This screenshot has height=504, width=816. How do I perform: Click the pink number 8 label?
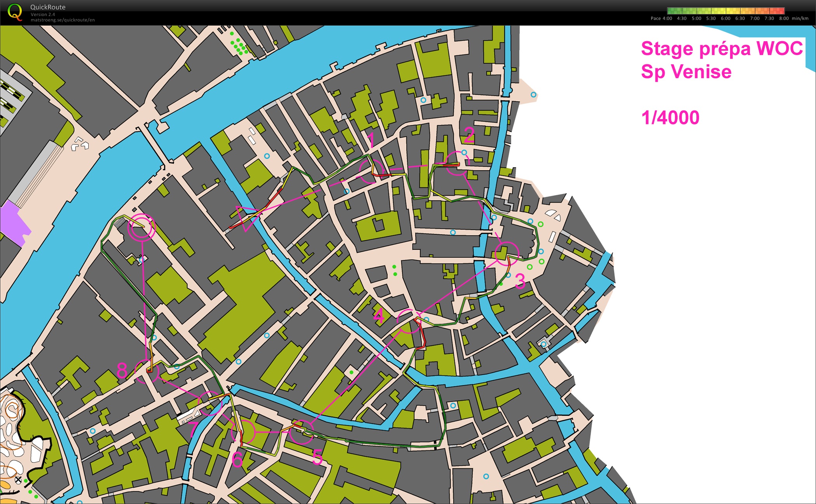[122, 371]
